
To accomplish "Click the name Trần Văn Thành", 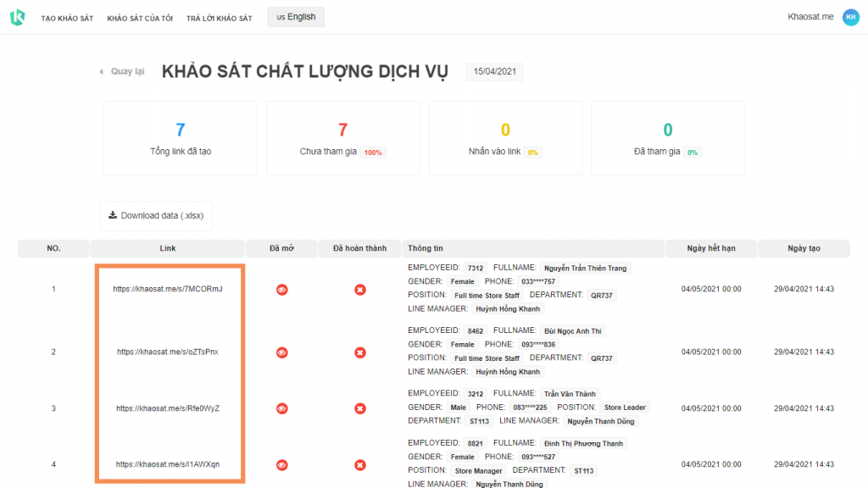I will click(x=570, y=394).
